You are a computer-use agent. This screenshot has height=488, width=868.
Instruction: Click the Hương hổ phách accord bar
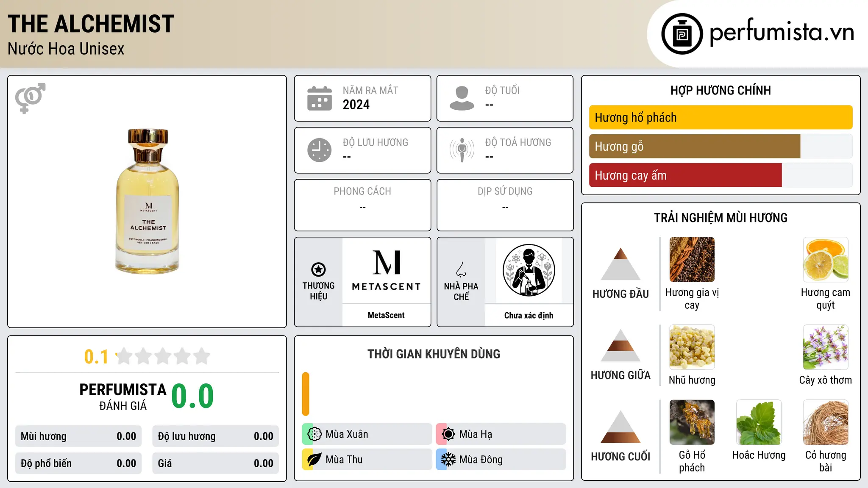click(x=721, y=117)
